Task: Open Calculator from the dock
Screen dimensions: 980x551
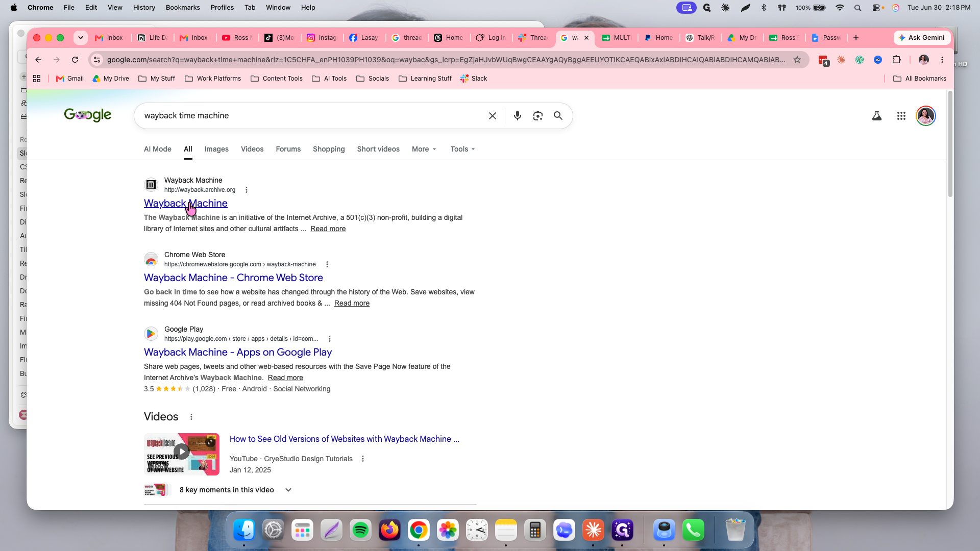Action: click(x=535, y=531)
